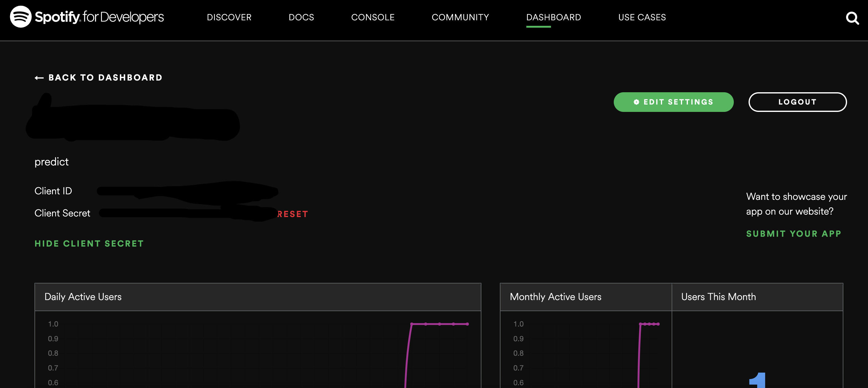Viewport: 868px width, 388px height.
Task: Click the back arrow icon beside Back to Dashboard
Action: coord(39,78)
